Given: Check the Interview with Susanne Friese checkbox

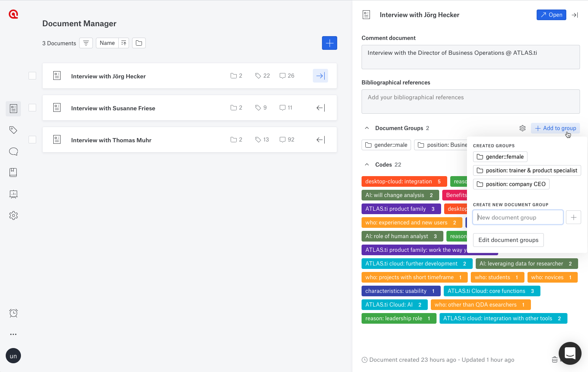Looking at the screenshot, I should pos(32,108).
